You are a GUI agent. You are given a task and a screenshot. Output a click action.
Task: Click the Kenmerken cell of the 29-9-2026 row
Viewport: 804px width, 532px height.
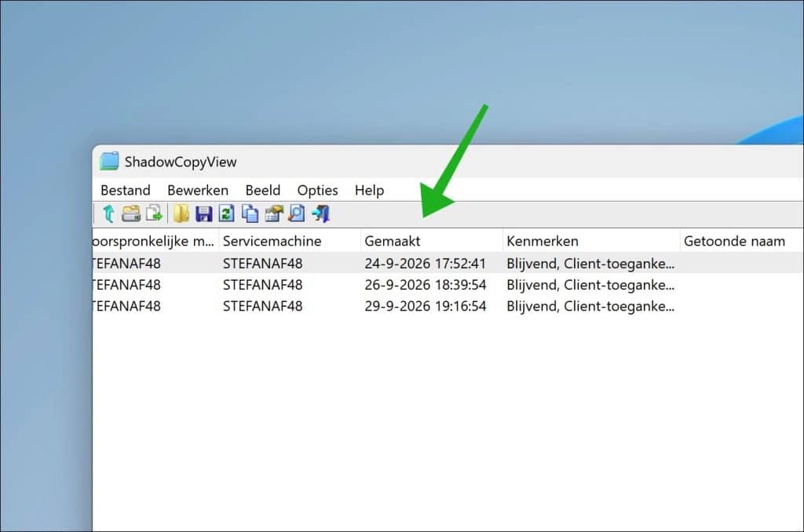[x=590, y=307]
